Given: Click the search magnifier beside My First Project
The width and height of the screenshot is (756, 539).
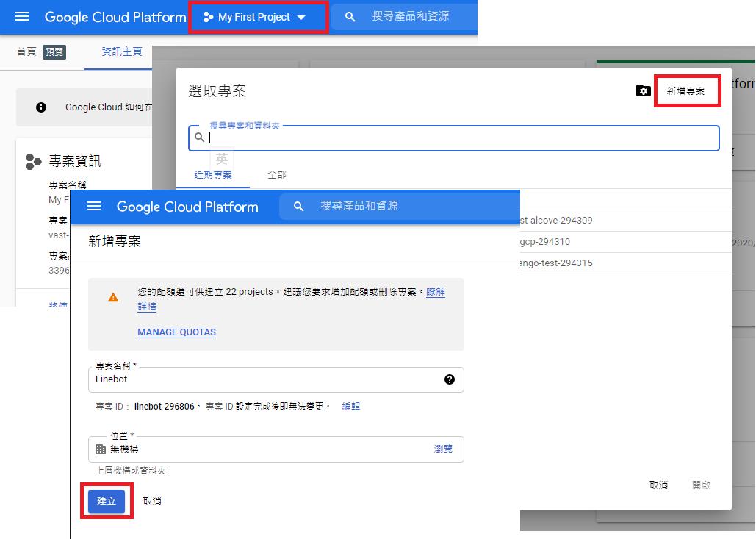Looking at the screenshot, I should tap(350, 17).
